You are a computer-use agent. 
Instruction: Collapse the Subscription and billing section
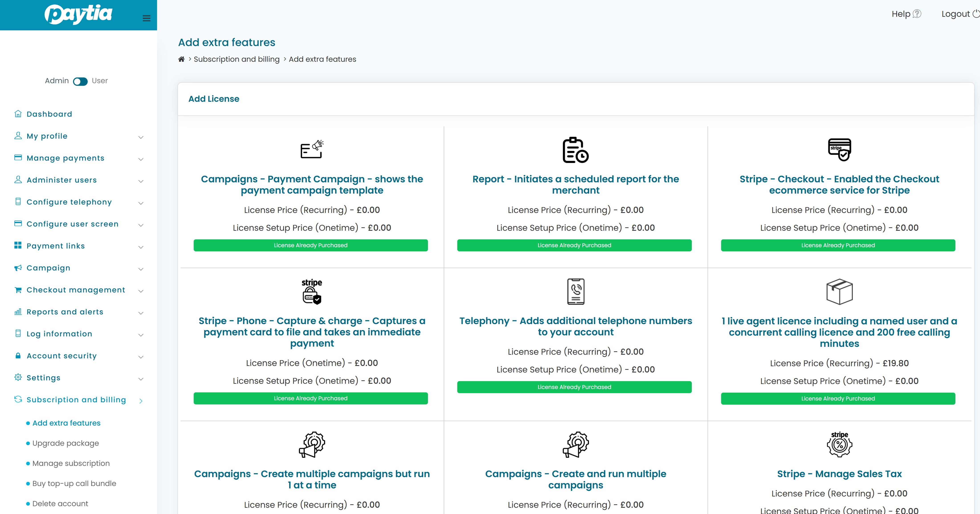pos(141,401)
